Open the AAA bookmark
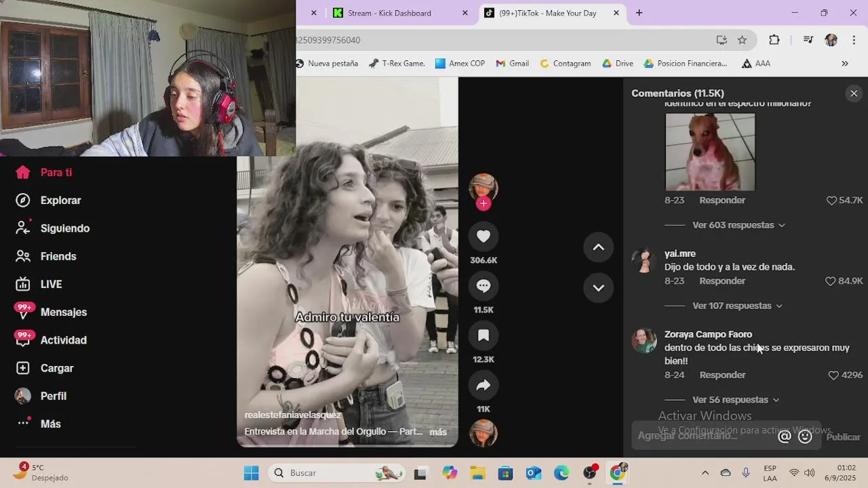 coord(755,64)
